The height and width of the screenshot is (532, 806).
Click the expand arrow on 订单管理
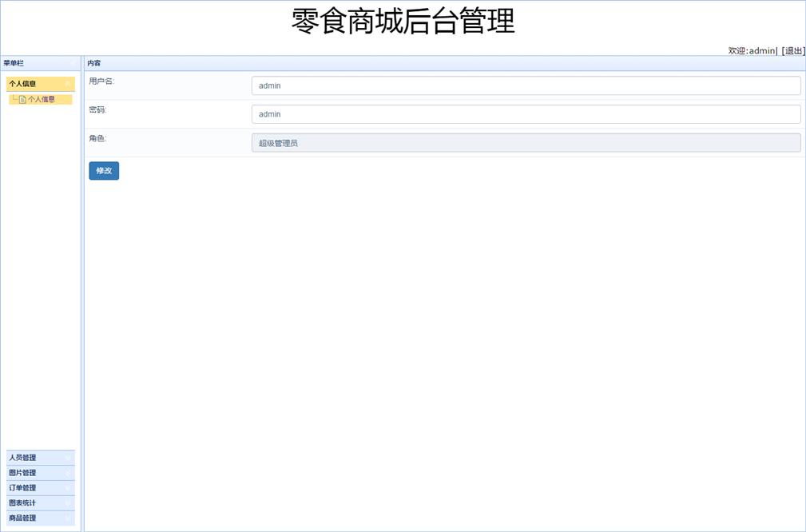68,488
